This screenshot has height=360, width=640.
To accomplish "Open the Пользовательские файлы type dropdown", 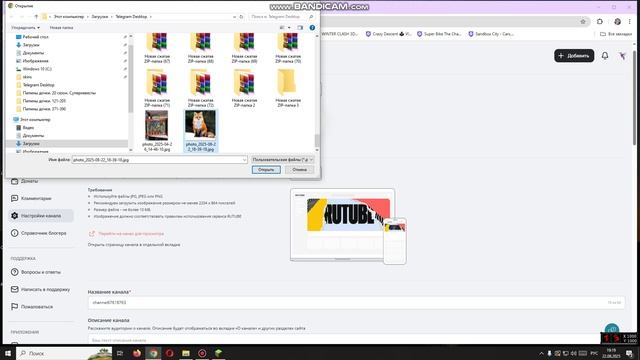I will [282, 160].
